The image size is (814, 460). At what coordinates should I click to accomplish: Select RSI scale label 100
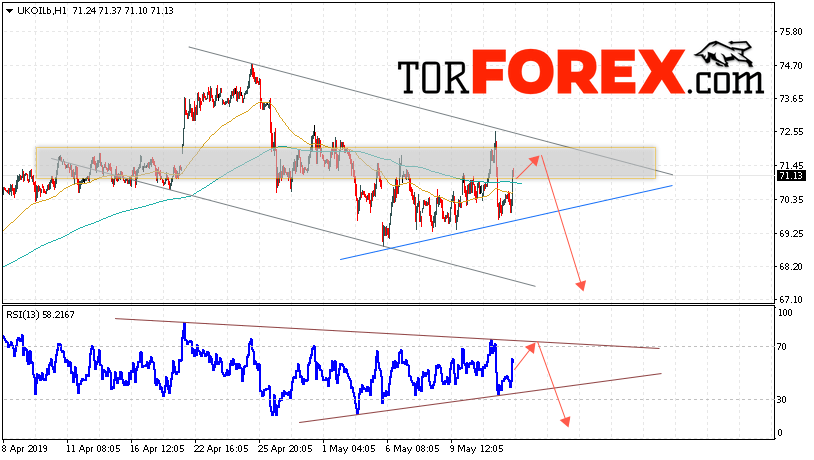click(x=785, y=313)
